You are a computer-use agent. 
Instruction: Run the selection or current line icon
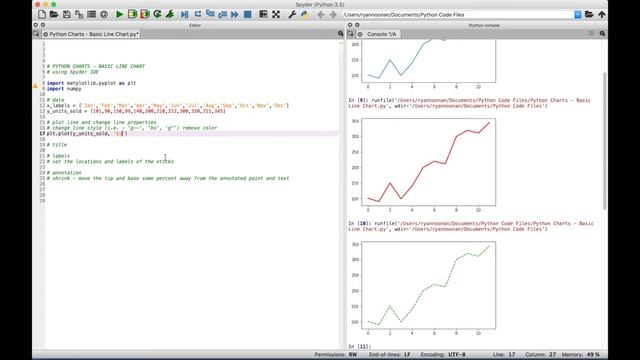point(170,15)
